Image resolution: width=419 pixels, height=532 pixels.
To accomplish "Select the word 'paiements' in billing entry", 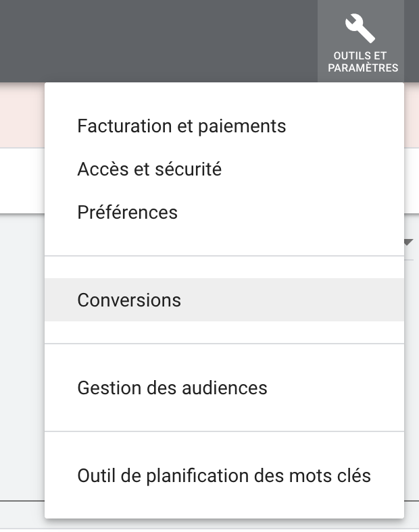I will [242, 126].
